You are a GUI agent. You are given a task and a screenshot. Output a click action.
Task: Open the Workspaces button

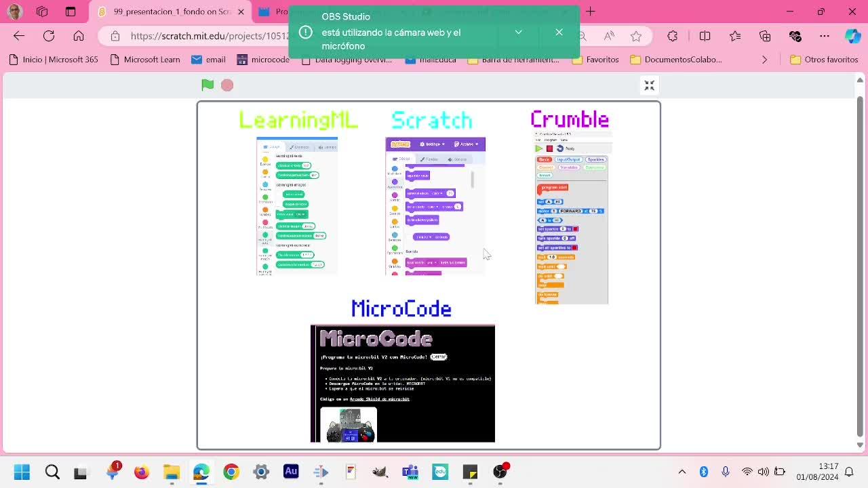pos(42,12)
